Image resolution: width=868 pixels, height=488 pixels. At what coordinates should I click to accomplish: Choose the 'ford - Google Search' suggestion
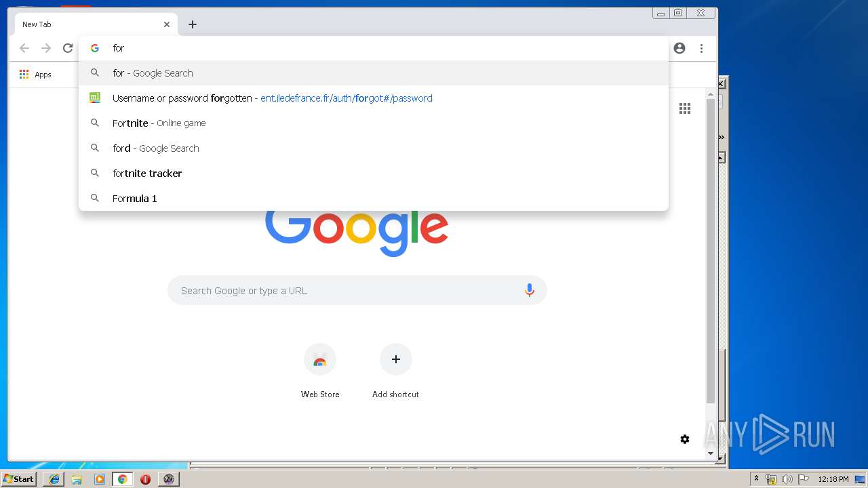374,148
